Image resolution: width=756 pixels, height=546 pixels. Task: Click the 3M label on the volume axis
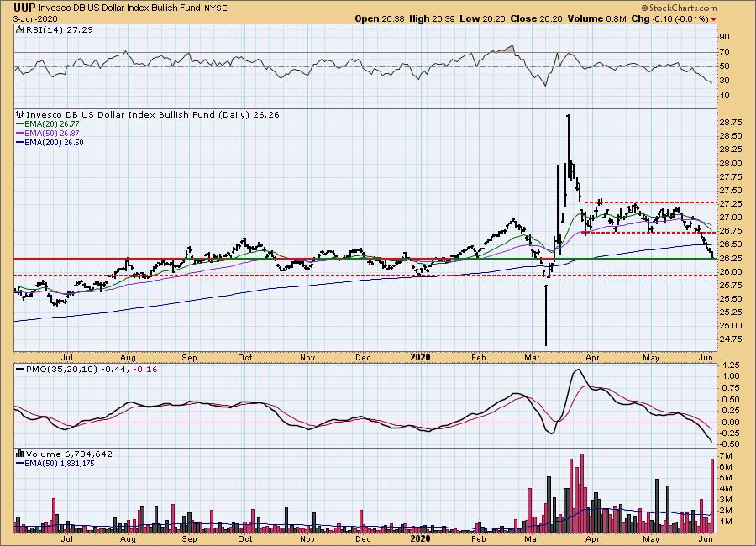(x=726, y=500)
